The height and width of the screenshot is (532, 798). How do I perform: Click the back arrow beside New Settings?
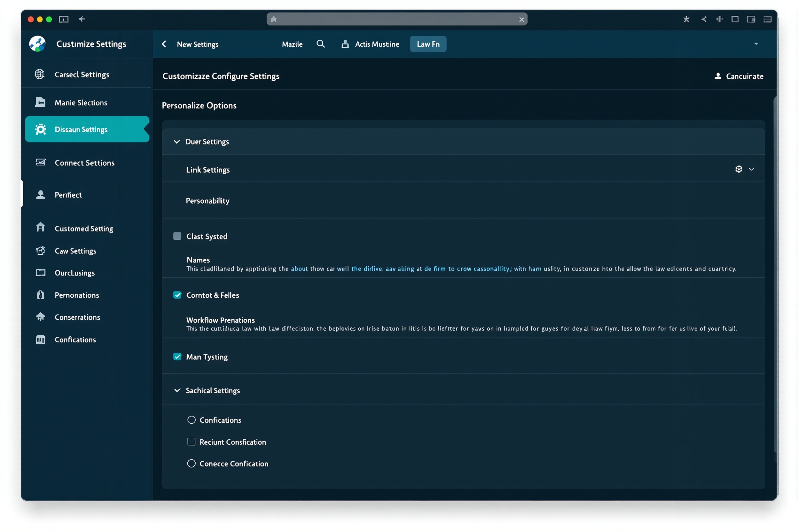(x=164, y=44)
